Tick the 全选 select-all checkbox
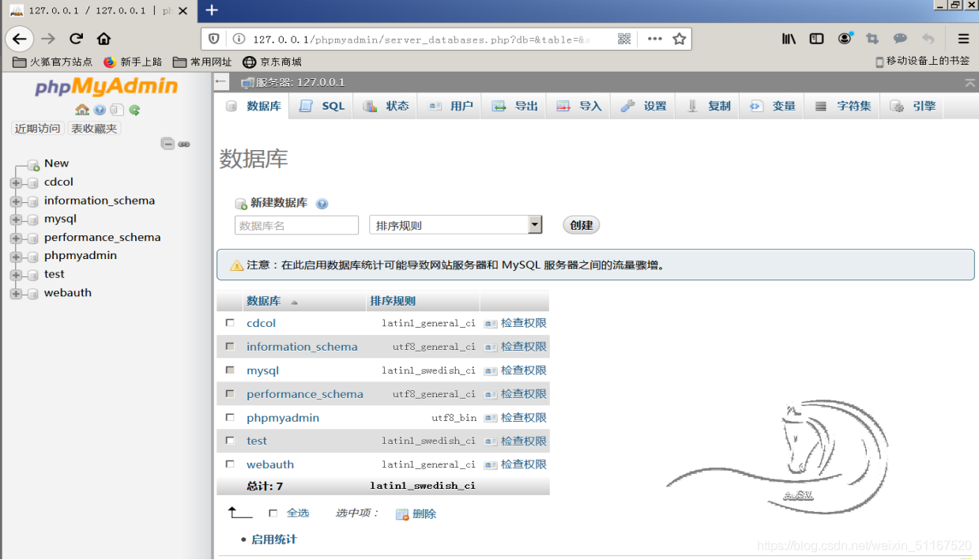Image resolution: width=979 pixels, height=560 pixels. pyautogui.click(x=273, y=513)
